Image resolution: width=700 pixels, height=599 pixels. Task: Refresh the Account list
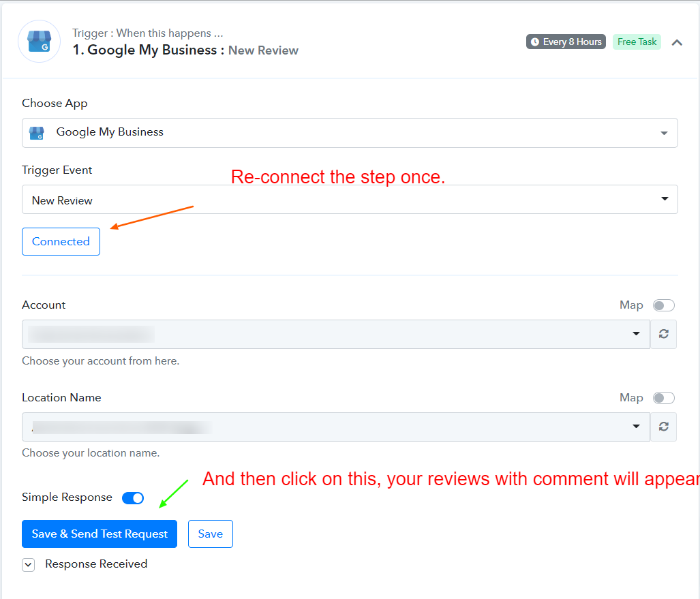(663, 334)
